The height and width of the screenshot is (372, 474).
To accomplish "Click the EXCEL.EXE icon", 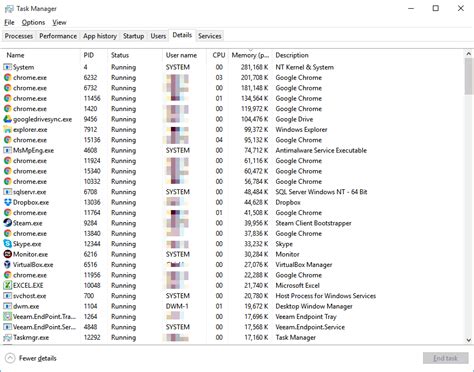I will 7,285.
